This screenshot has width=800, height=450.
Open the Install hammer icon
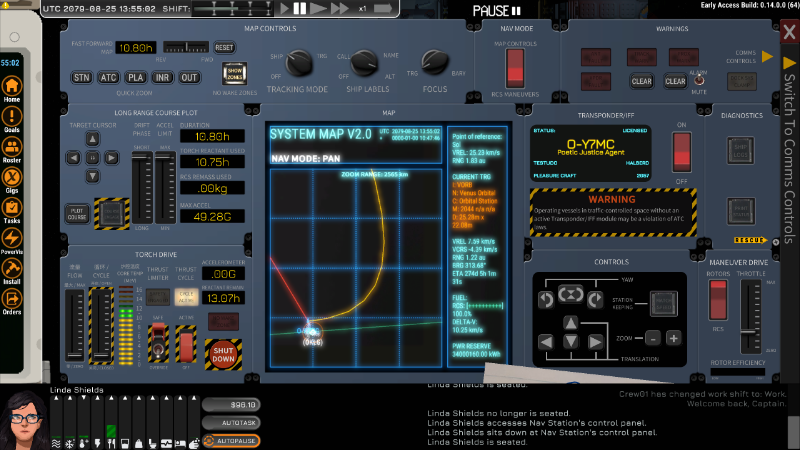tap(12, 268)
